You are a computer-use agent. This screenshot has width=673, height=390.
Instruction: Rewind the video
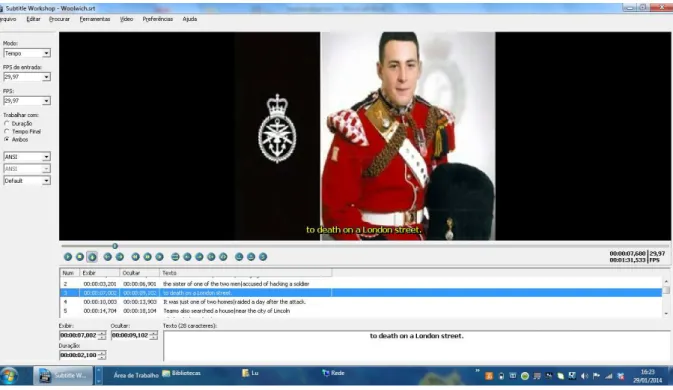click(x=135, y=257)
